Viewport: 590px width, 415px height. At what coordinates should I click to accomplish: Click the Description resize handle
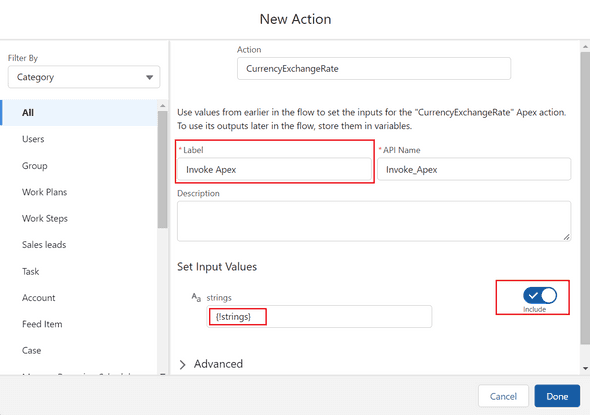[566, 237]
